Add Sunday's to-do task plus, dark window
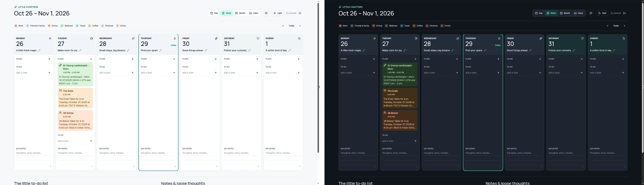The width and height of the screenshot is (644, 185). tap(623, 72)
